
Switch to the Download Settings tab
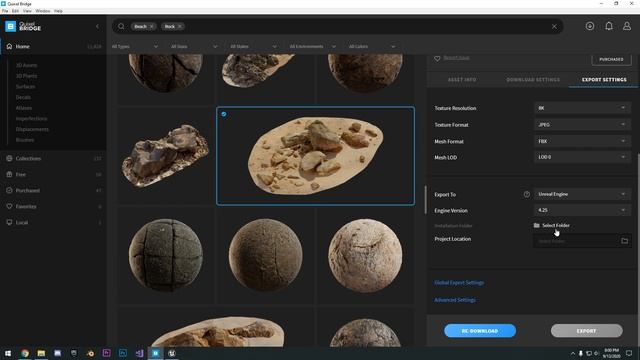coord(533,80)
